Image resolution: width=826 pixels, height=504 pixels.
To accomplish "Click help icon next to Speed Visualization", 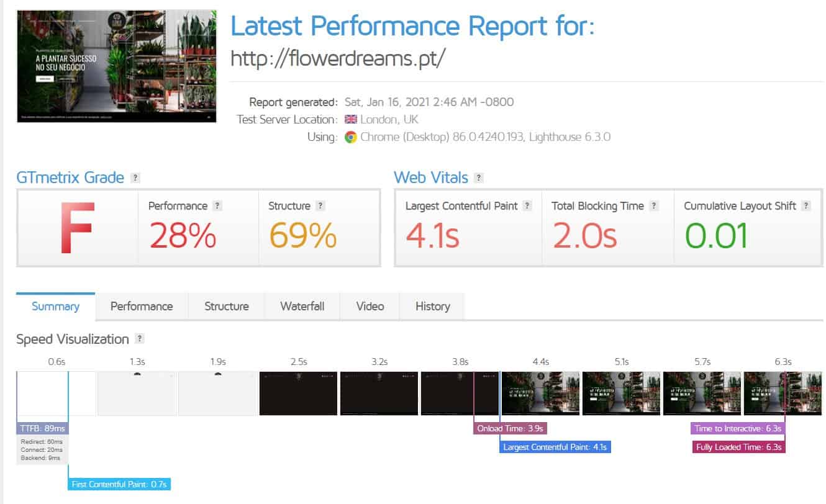I will coord(140,339).
